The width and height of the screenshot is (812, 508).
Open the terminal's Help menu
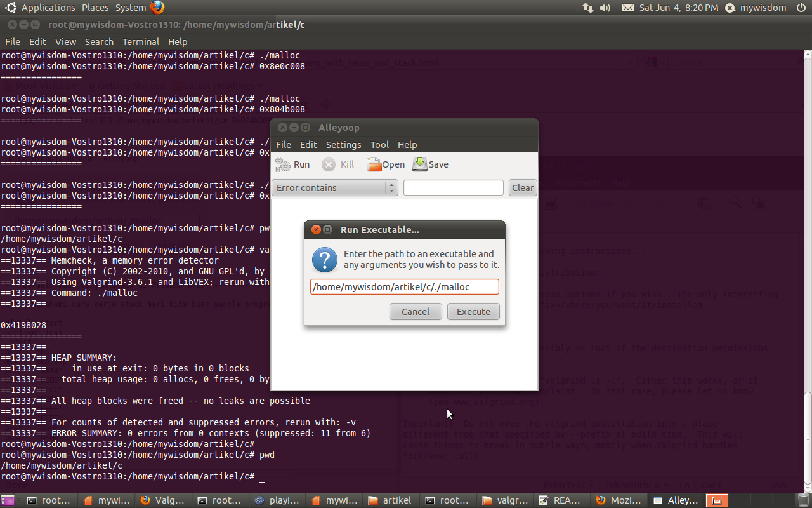click(178, 42)
